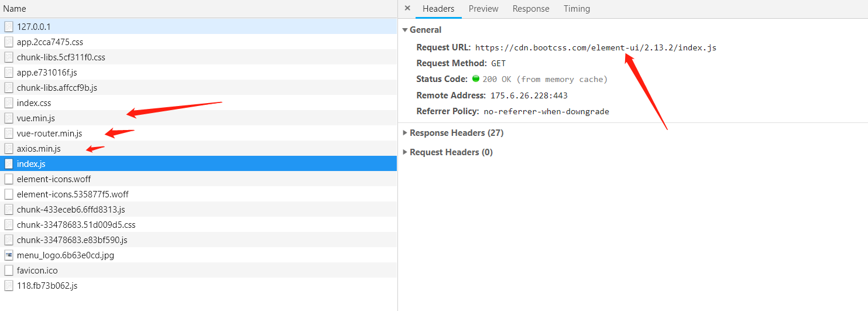Select element-icons.woff request
This screenshot has width=868, height=311.
(x=198, y=179)
